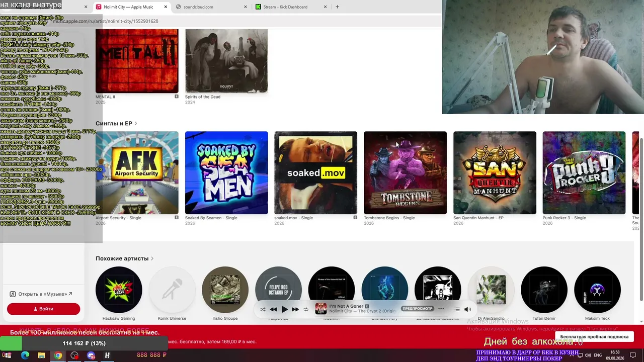The height and width of the screenshot is (362, 644).
Task: Click the Войти sign-in button
Action: click(x=43, y=309)
